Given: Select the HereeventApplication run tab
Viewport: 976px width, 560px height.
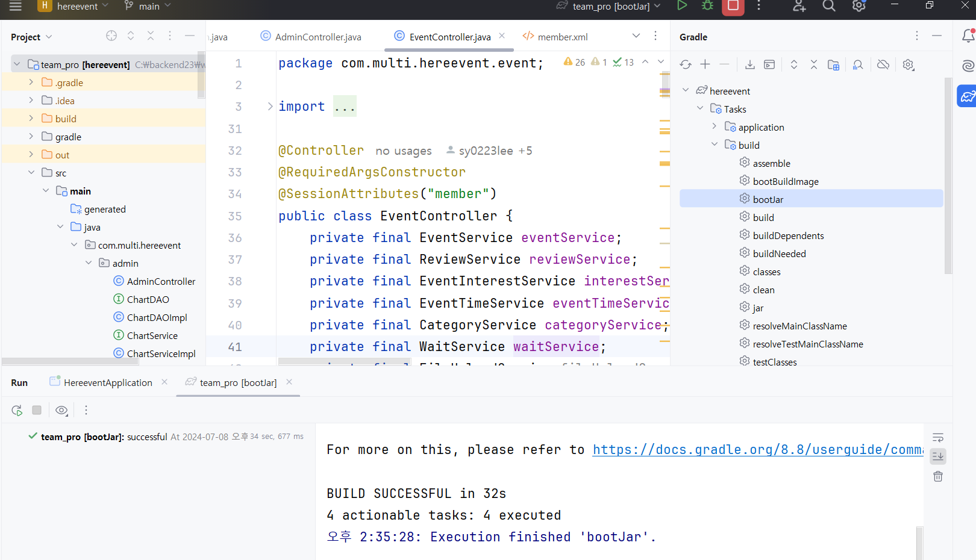Looking at the screenshot, I should pyautogui.click(x=101, y=382).
